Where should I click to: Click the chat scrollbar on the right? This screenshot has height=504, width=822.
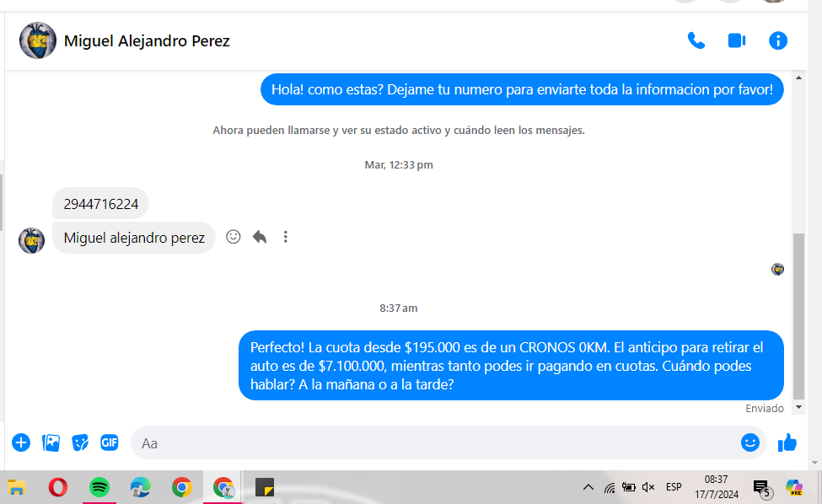[799, 316]
